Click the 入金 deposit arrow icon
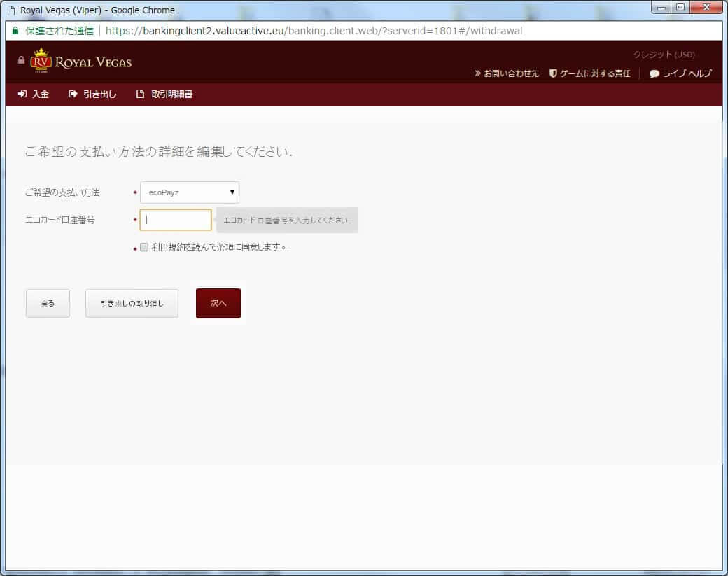Screen dimensions: 728x576 tap(22, 94)
